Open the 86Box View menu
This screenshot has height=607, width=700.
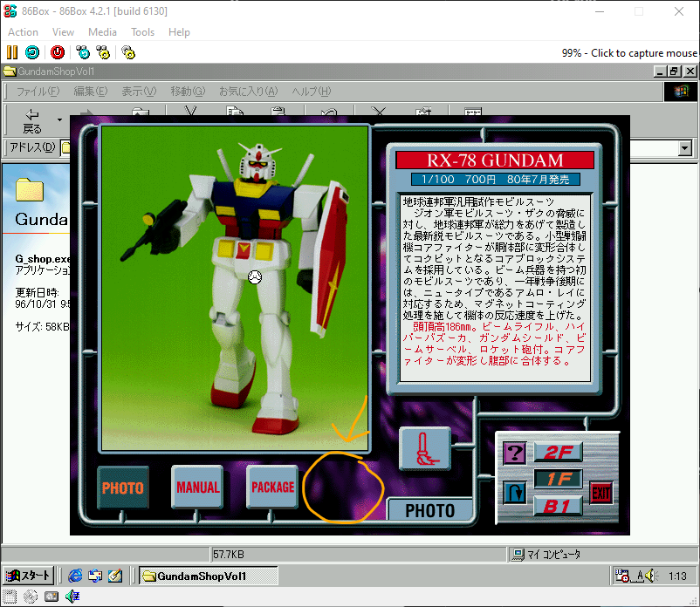63,32
